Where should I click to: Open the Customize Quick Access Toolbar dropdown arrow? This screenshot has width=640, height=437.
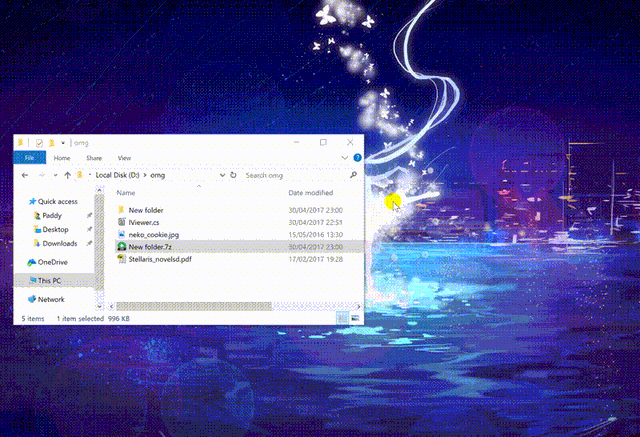pos(63,143)
